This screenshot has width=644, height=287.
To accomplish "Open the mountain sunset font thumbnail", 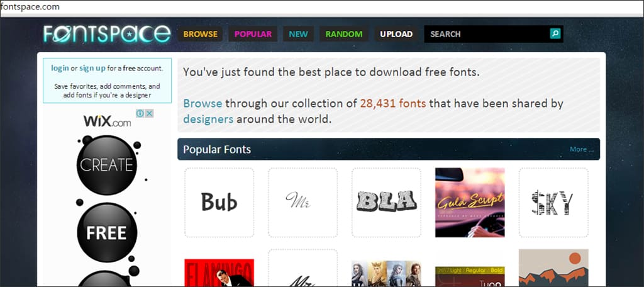I will 553,267.
